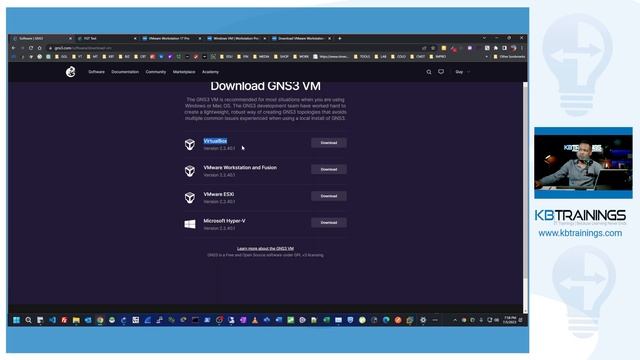The width and height of the screenshot is (640, 360).
Task: Open File Explorer from the taskbar
Action: coord(76,320)
